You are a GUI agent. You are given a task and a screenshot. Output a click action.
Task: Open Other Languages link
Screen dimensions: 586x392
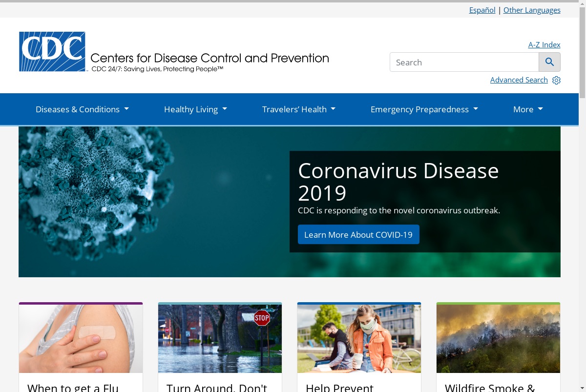point(532,10)
